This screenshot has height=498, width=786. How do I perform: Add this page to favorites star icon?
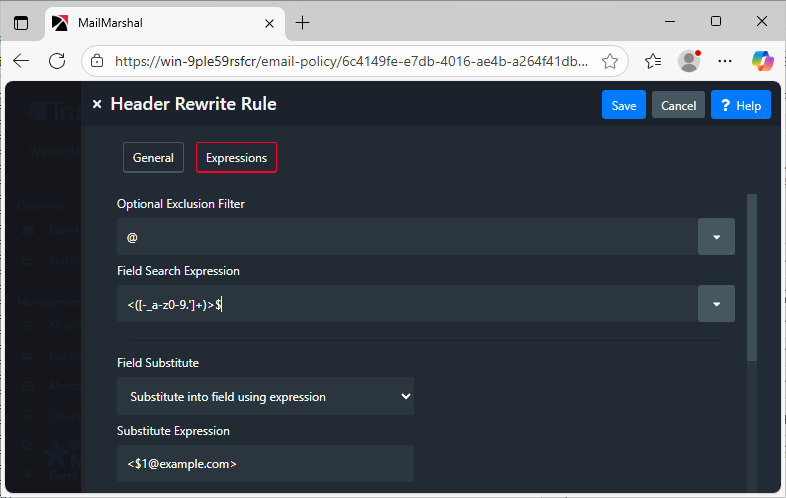coord(610,61)
